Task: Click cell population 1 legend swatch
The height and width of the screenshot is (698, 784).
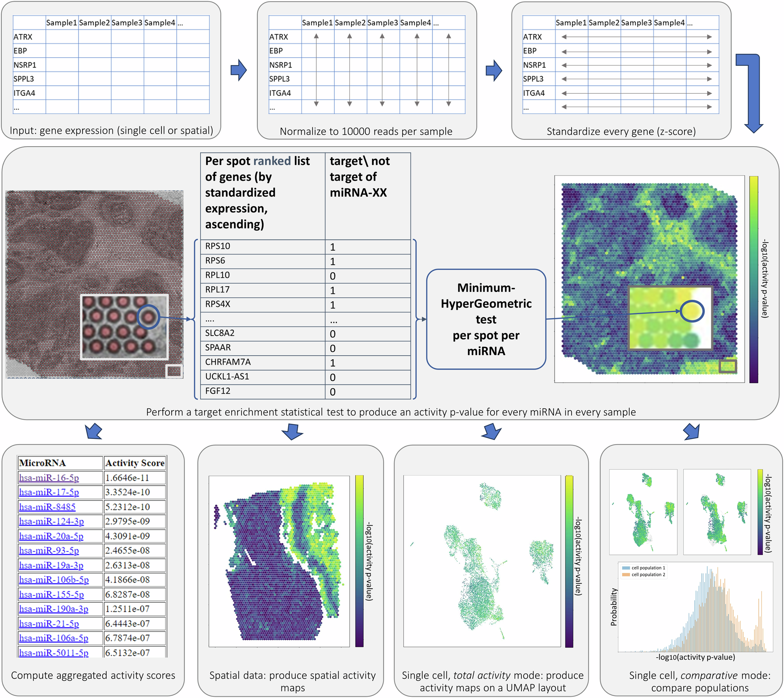Action: [626, 568]
